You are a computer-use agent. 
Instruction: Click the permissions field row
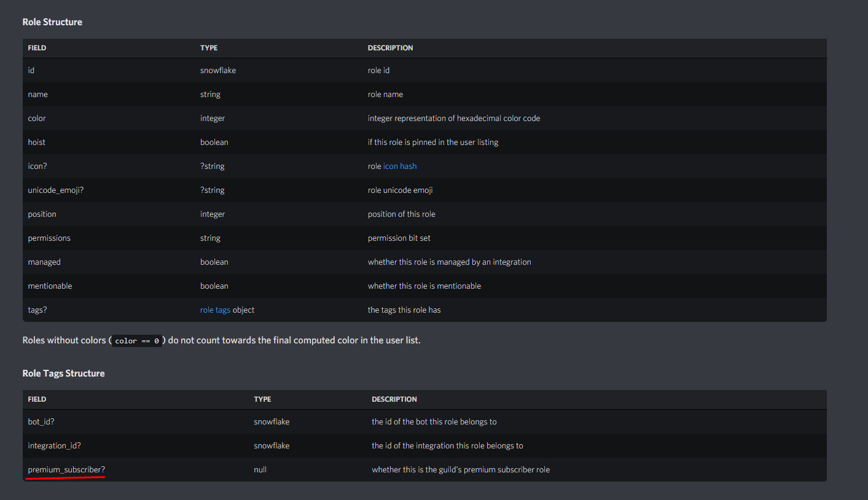(49, 238)
